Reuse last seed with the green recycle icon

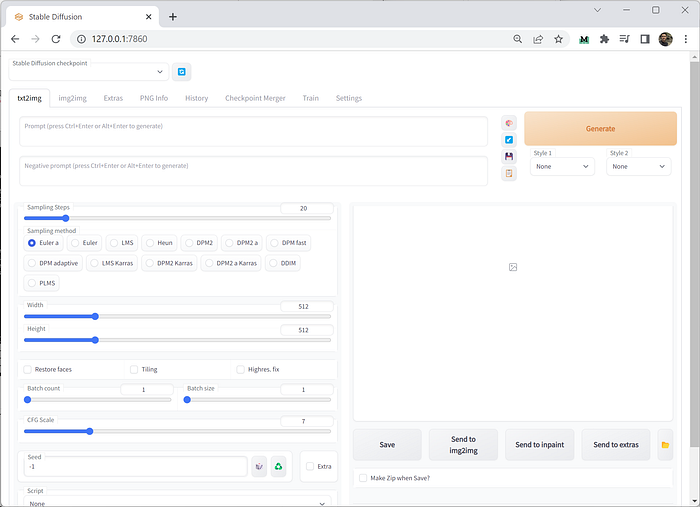[x=279, y=466]
